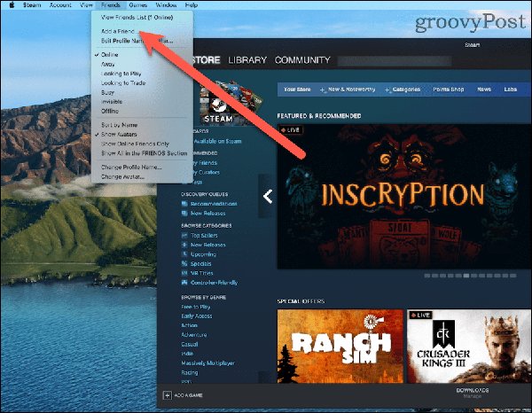Browse Casual genre

coord(190,345)
